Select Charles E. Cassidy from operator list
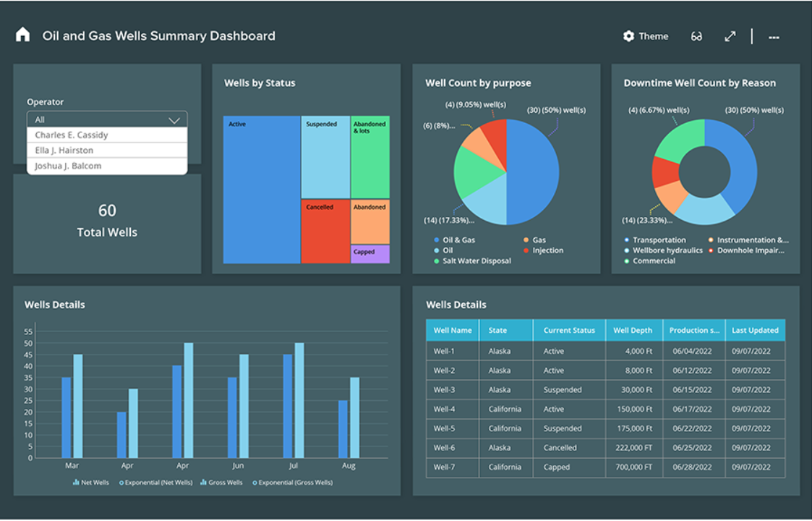Image resolution: width=812 pixels, height=521 pixels. tap(72, 135)
